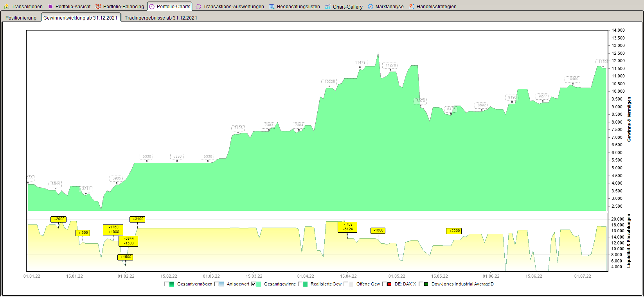Click the red DAX legend marker
Viewport: 644px width, 298px height.
(x=389, y=284)
